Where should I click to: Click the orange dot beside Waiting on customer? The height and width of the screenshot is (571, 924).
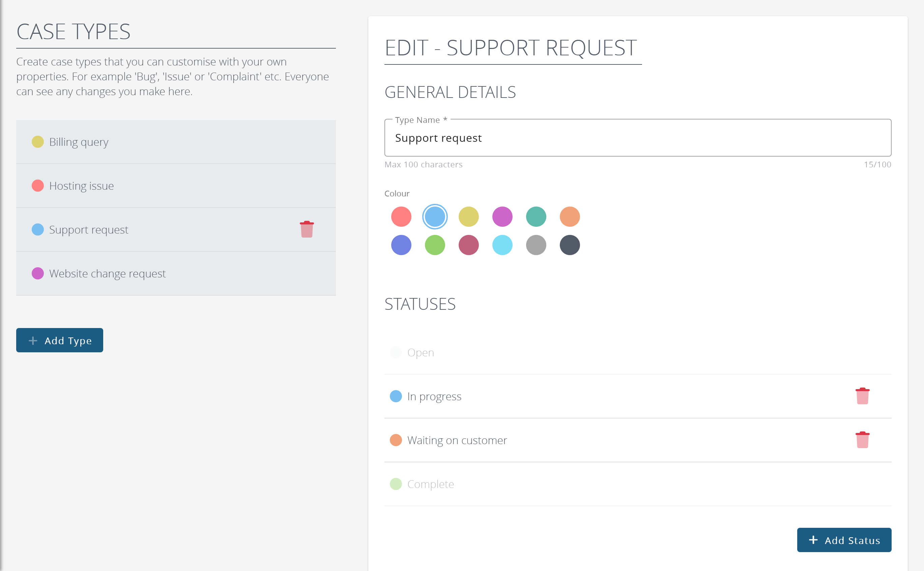396,440
